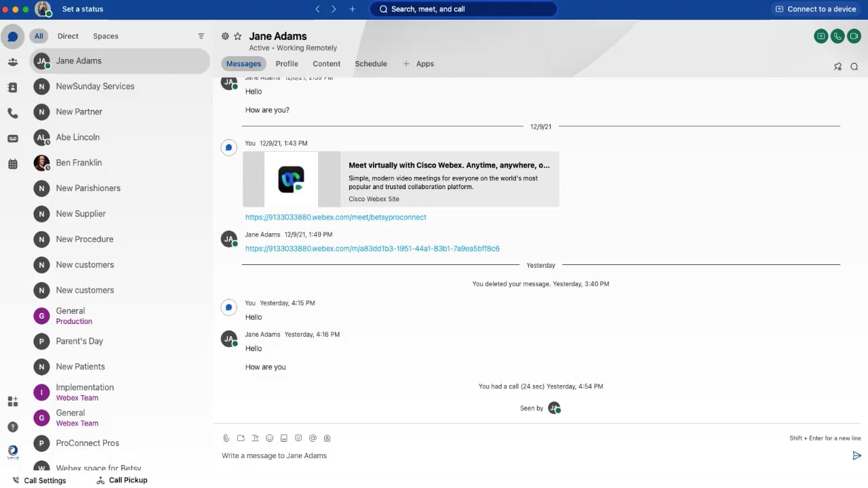Switch to the Content tab
The image size is (868, 488).
tap(326, 64)
